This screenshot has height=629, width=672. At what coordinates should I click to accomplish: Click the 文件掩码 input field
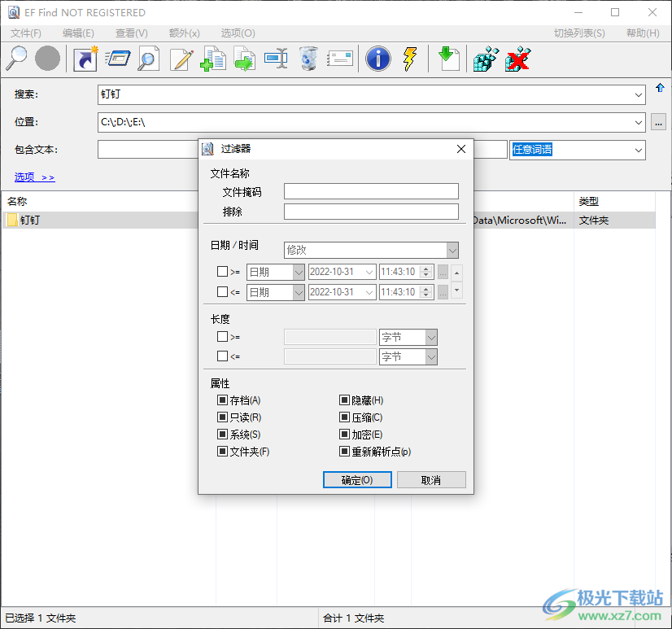coord(371,191)
